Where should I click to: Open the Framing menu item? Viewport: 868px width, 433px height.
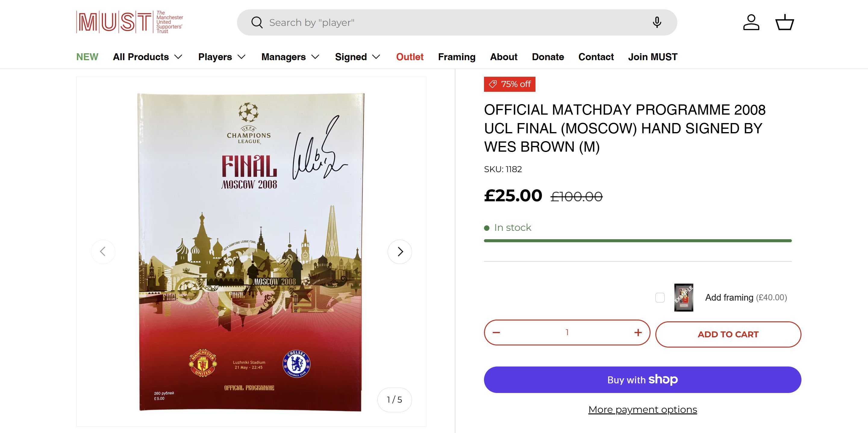click(457, 57)
